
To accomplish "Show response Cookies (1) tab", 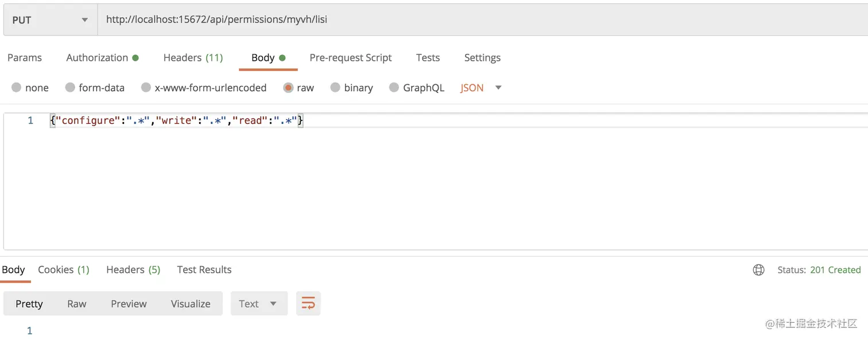I will coord(64,269).
